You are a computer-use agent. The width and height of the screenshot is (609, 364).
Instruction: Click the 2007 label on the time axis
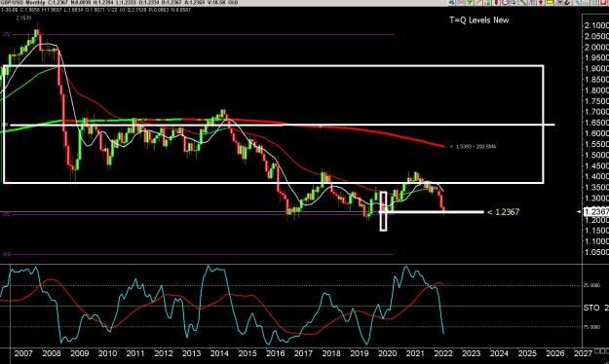coord(23,353)
